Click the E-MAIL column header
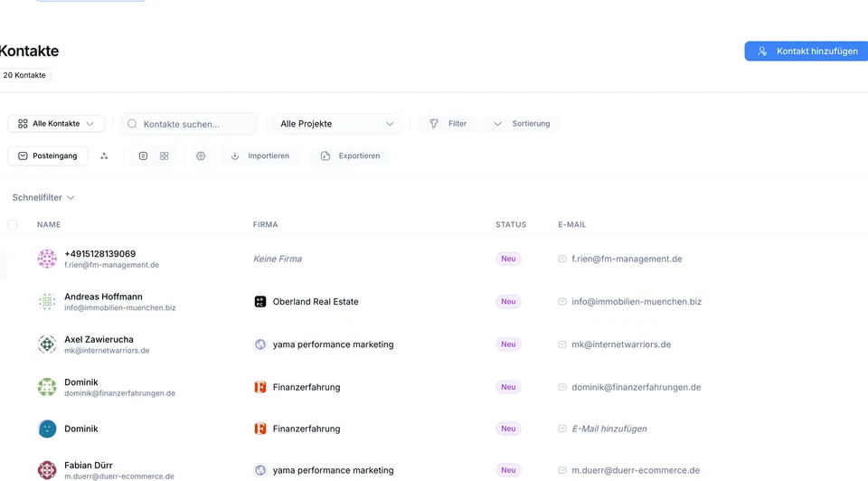Screen dimensions: 868x481 pos(571,224)
